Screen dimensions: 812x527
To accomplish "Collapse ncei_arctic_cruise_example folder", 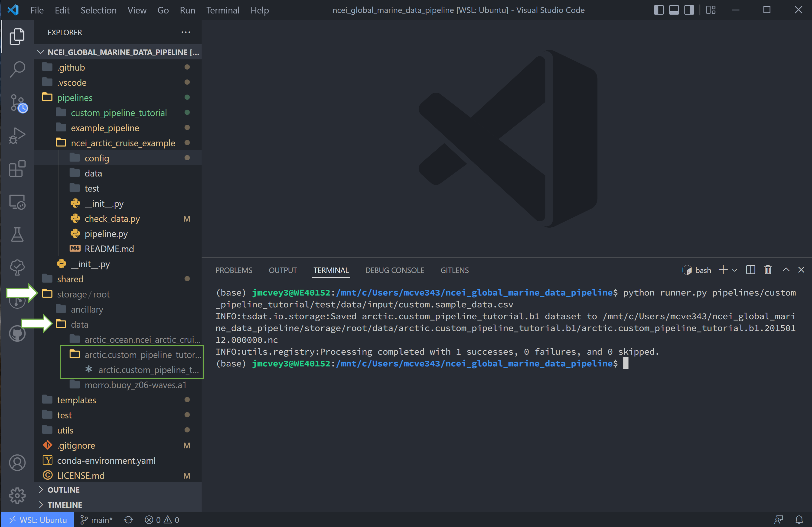I will 118,143.
